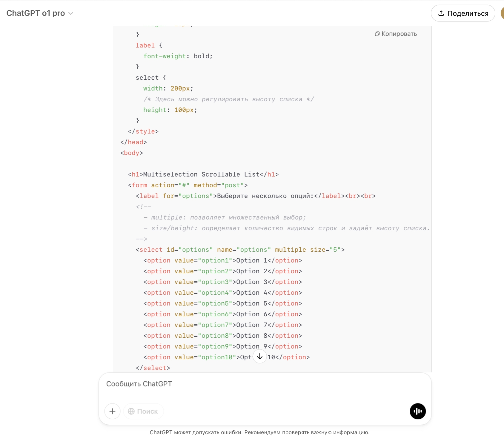Click the font-weight: bold code line
Viewport: 504px width, 436px height.
178,56
